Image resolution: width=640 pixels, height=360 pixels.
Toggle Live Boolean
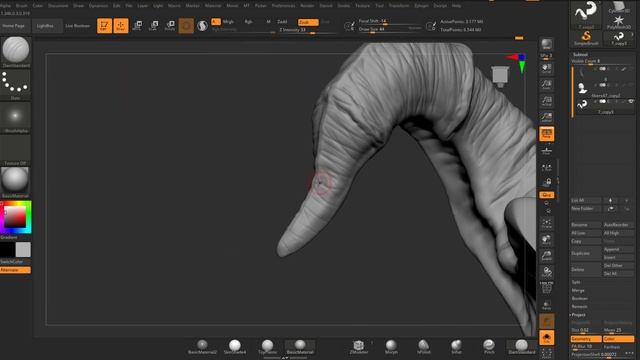pos(78,26)
